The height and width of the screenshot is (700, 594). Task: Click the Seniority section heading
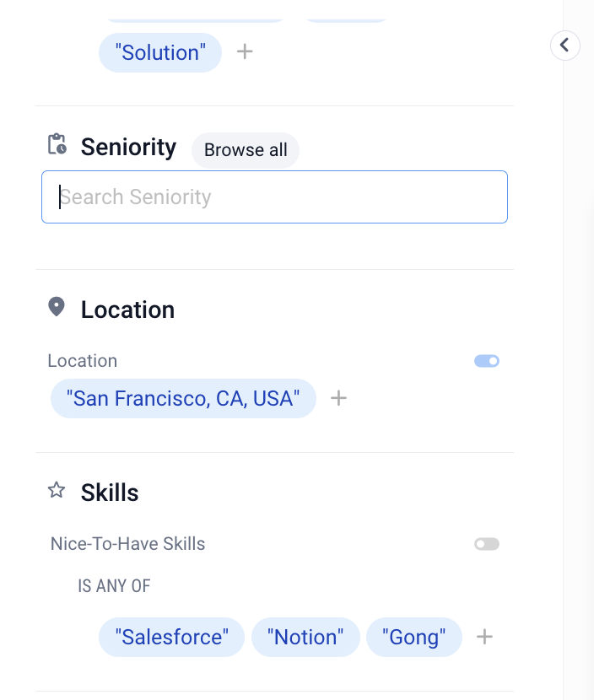128,147
